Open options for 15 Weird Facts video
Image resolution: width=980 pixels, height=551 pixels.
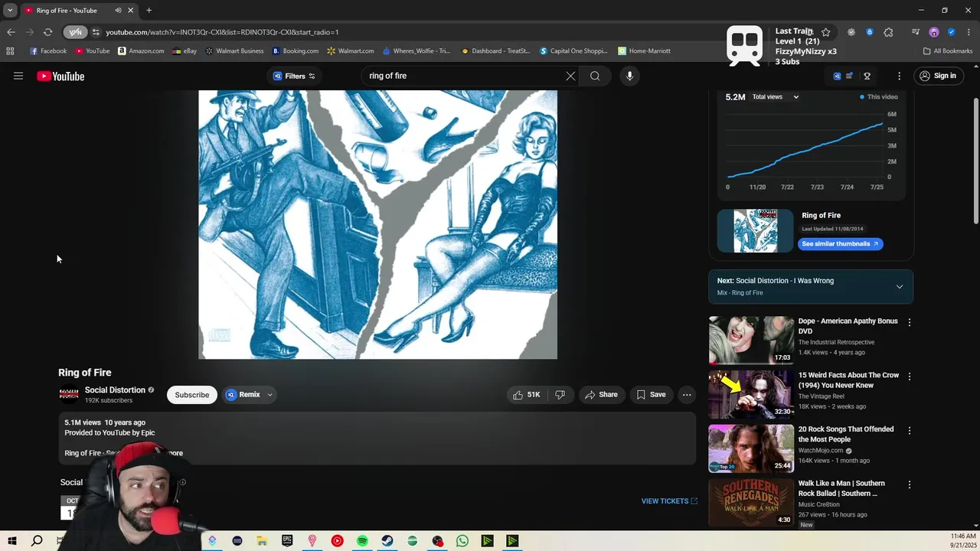pyautogui.click(x=909, y=377)
